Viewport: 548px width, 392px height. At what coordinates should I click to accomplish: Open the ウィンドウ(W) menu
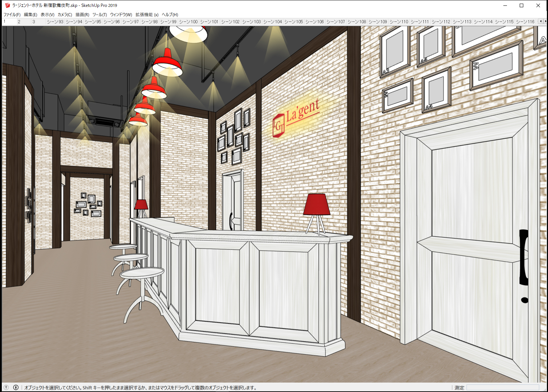coord(121,15)
